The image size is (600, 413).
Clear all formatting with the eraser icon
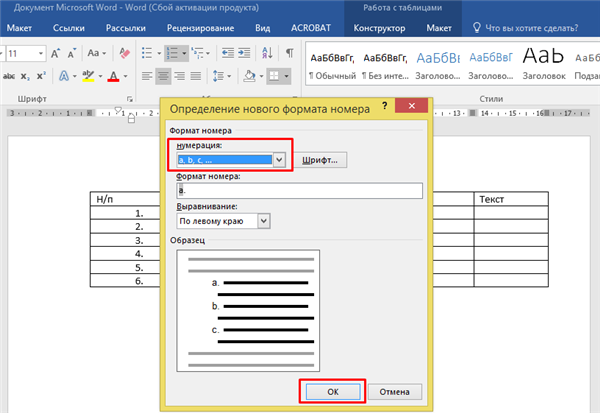(x=124, y=53)
